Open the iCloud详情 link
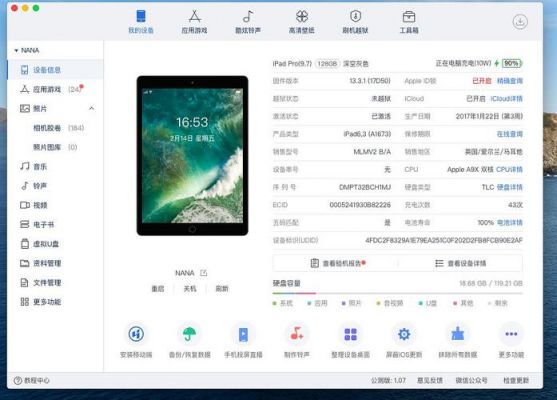This screenshot has width=557, height=400. [507, 98]
